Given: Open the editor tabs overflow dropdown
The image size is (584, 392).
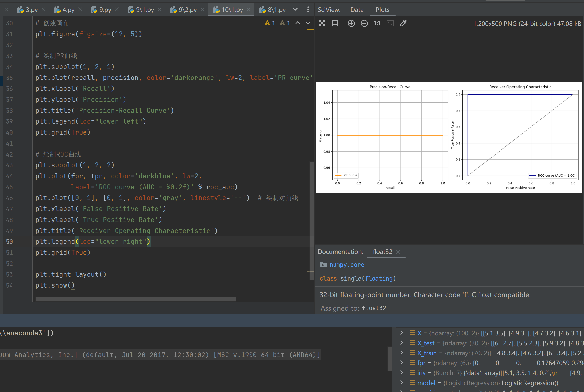Looking at the screenshot, I should (x=295, y=10).
